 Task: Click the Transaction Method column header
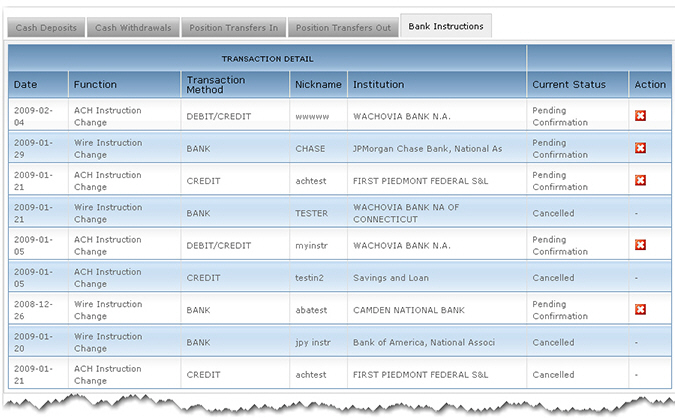pos(211,85)
